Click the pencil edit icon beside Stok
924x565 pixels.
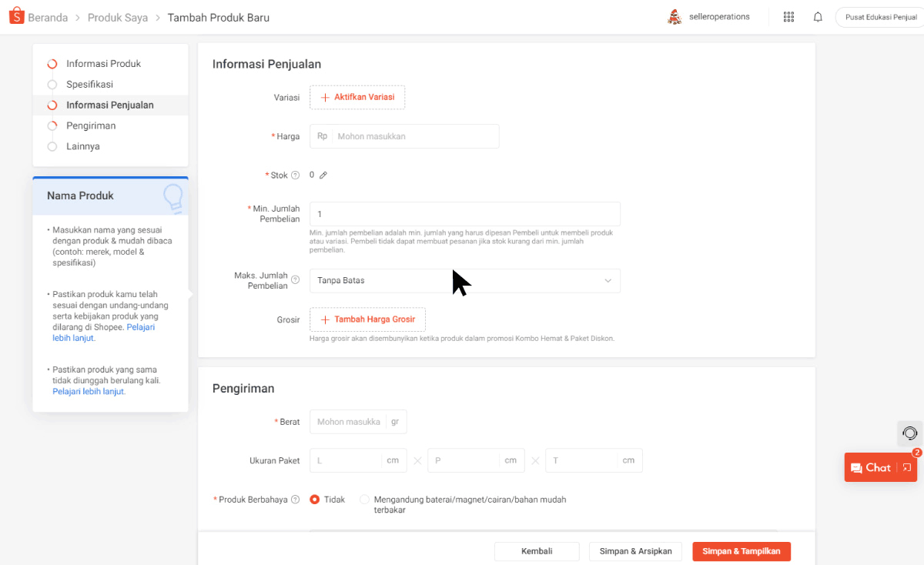coord(323,176)
